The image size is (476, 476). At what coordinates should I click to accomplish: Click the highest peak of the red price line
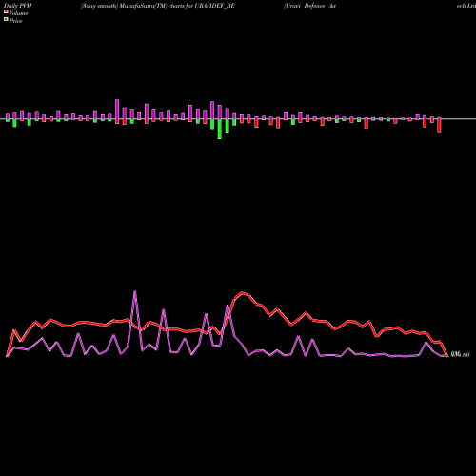click(x=243, y=292)
